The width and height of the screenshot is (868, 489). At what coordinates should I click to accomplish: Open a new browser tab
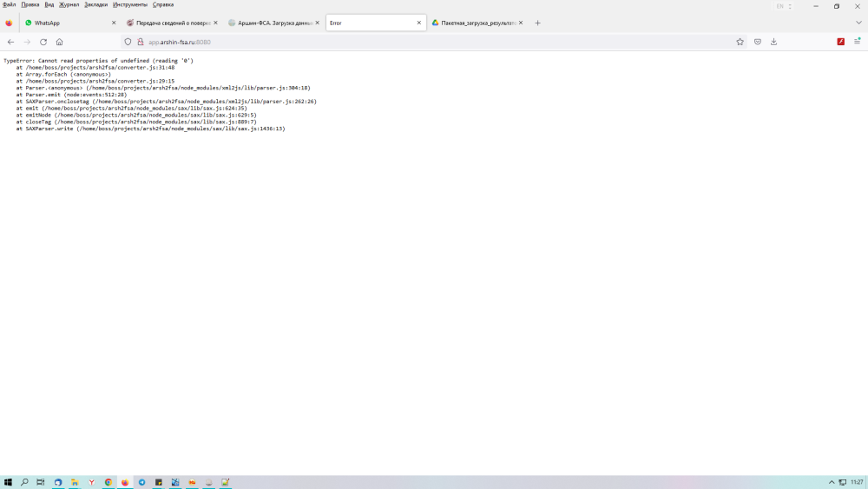(537, 23)
